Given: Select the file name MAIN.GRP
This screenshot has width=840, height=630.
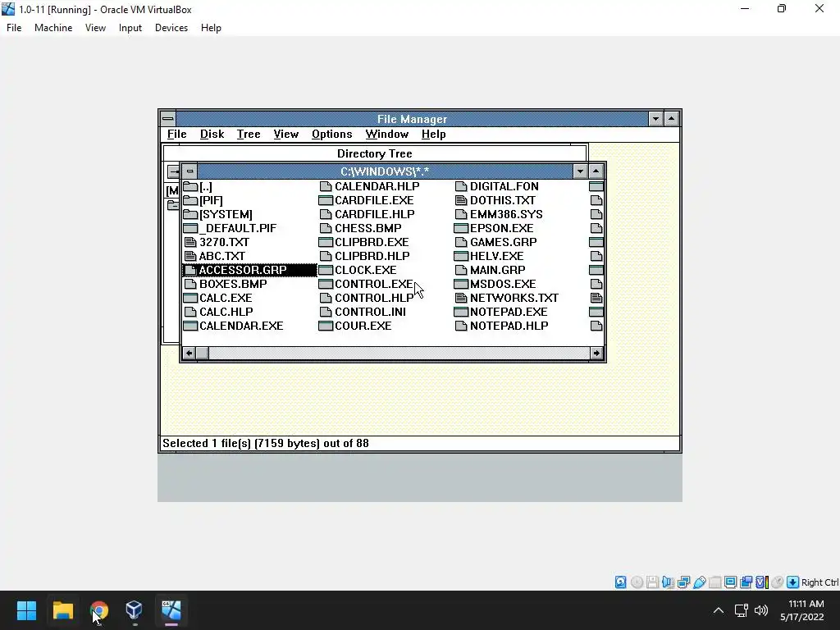Looking at the screenshot, I should coord(498,270).
